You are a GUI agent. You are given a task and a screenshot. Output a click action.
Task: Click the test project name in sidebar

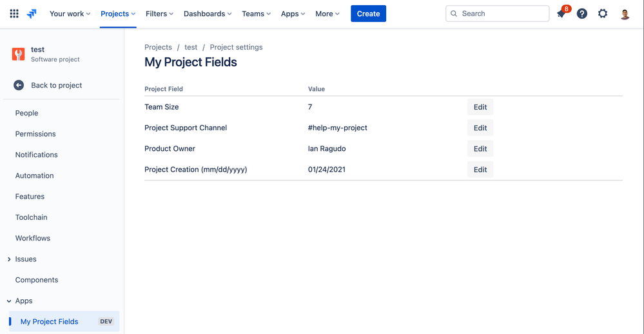37,49
